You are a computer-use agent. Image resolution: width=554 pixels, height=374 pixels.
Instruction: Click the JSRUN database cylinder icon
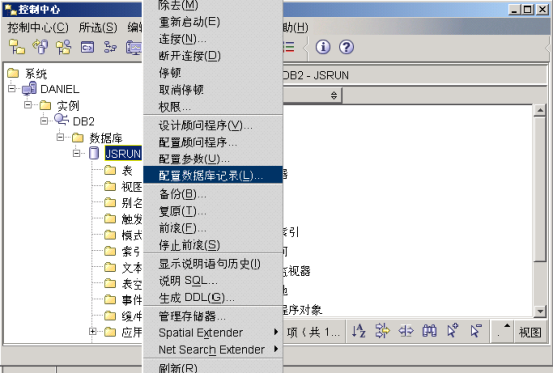point(94,153)
